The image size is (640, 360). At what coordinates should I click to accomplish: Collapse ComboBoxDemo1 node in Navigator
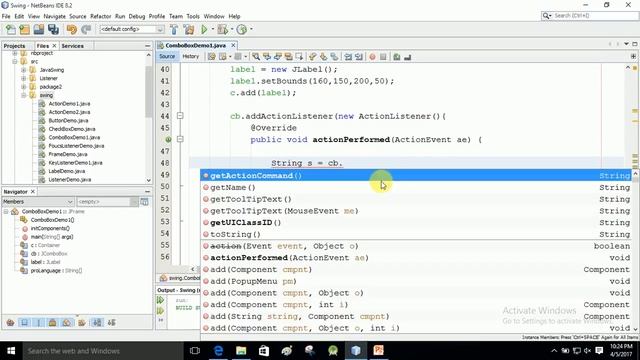pyautogui.click(x=6, y=211)
